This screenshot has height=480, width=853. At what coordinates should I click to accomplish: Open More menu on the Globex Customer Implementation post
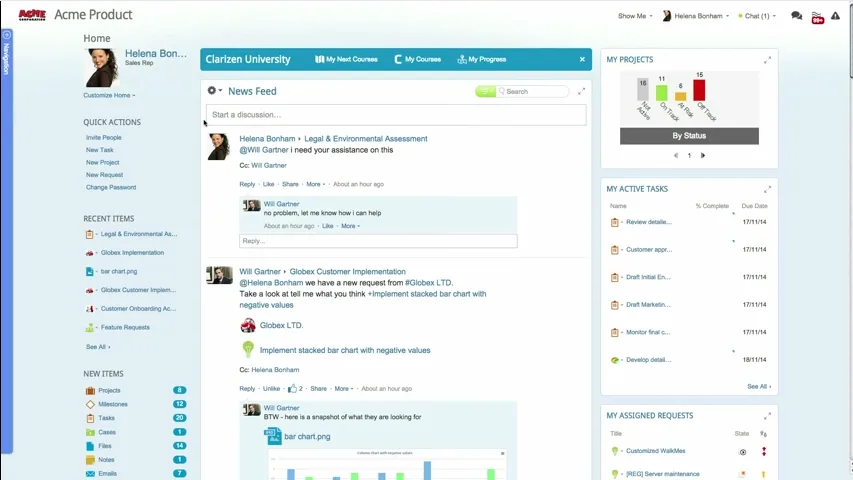click(344, 389)
